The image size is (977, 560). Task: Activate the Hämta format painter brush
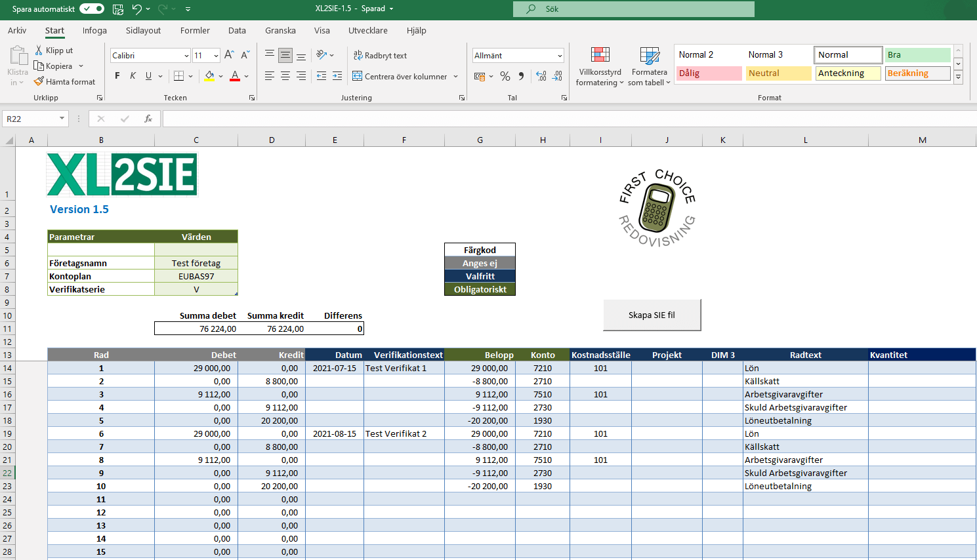pos(65,82)
